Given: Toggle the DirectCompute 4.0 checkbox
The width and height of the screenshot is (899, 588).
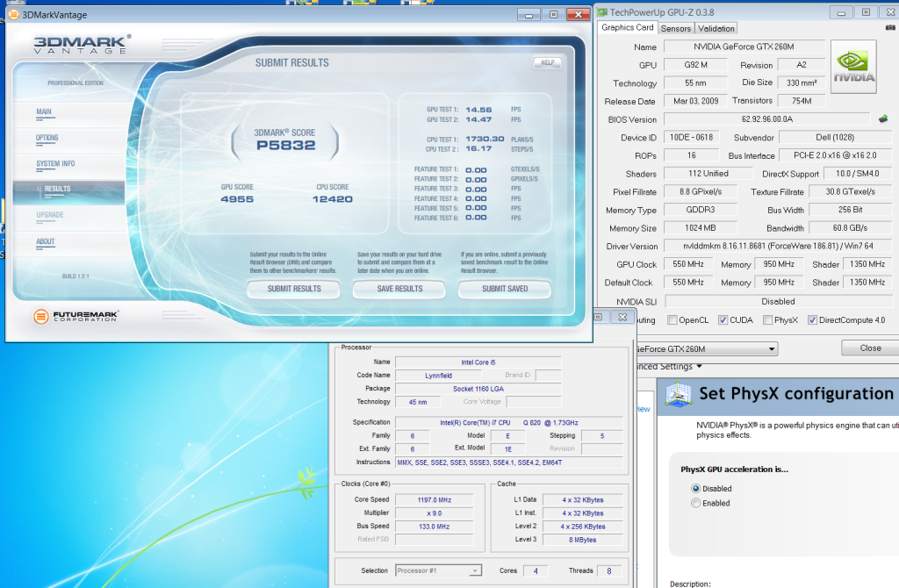Looking at the screenshot, I should point(812,320).
